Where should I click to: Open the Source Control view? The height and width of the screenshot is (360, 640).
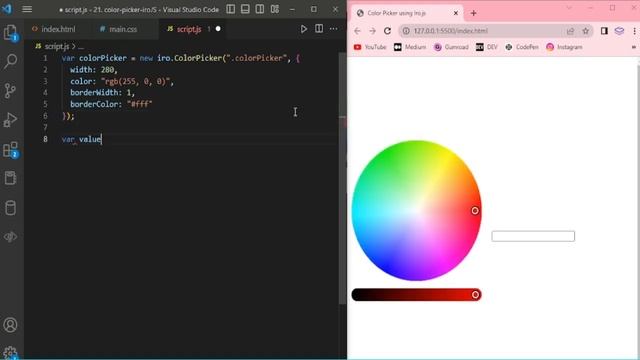[10, 91]
